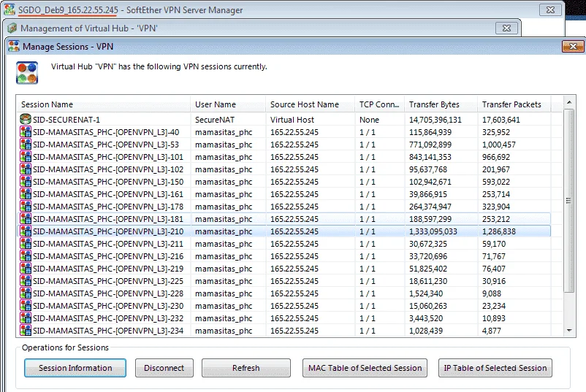
Task: Click the session icon for OPENVPN_L3-232
Action: coord(26,318)
